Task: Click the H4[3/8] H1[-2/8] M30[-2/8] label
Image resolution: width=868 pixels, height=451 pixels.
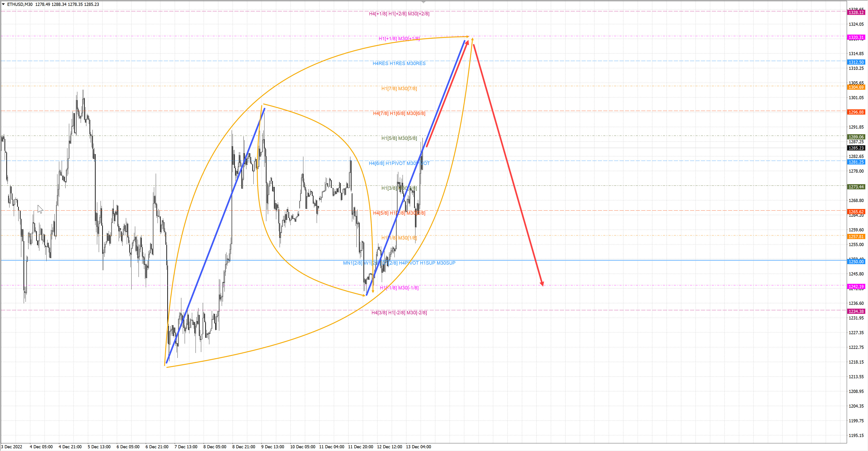Action: pos(399,312)
